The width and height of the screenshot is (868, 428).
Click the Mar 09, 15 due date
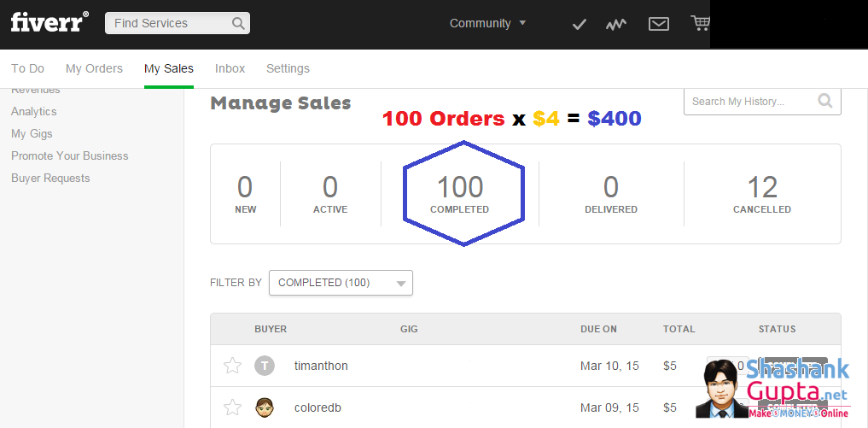point(609,407)
